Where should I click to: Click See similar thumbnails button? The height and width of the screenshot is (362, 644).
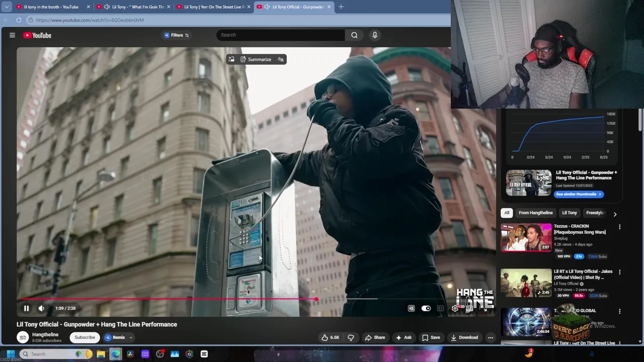pyautogui.click(x=579, y=194)
